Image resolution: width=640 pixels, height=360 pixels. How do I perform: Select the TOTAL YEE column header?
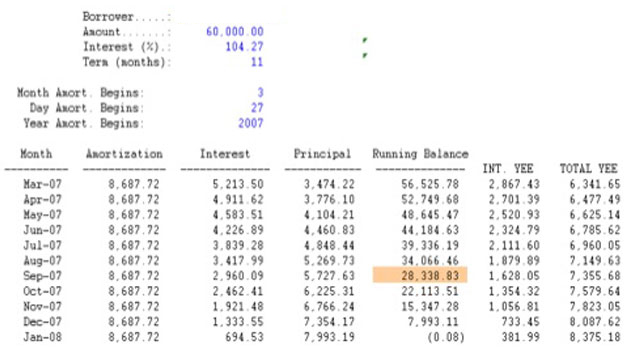[x=588, y=169]
